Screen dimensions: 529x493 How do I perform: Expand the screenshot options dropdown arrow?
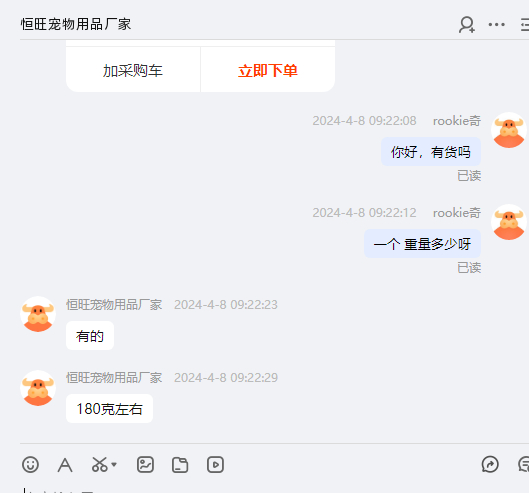[114, 464]
